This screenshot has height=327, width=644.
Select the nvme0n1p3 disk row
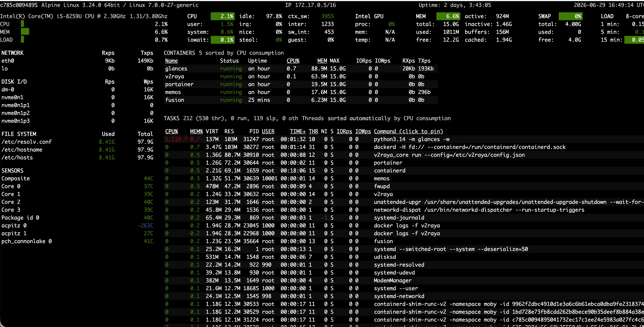pyautogui.click(x=77, y=121)
